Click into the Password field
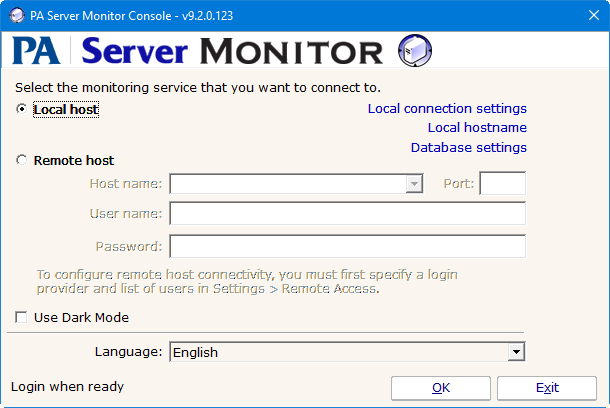This screenshot has height=408, width=610. point(347,246)
